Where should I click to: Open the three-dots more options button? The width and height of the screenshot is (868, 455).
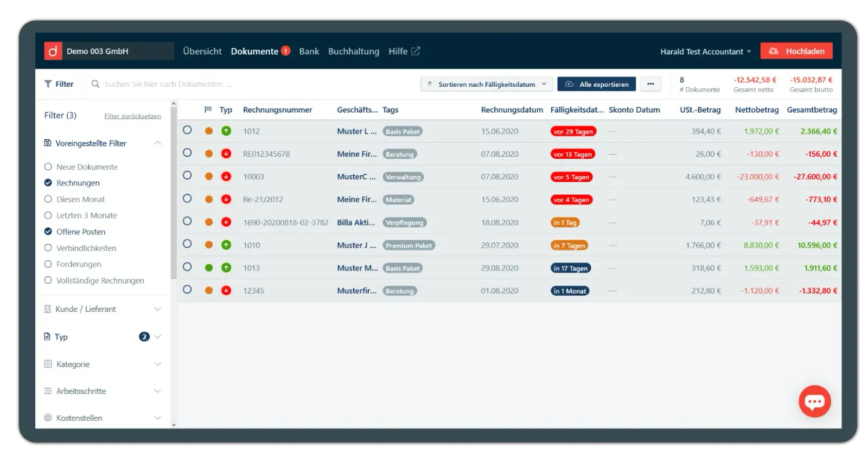click(650, 84)
